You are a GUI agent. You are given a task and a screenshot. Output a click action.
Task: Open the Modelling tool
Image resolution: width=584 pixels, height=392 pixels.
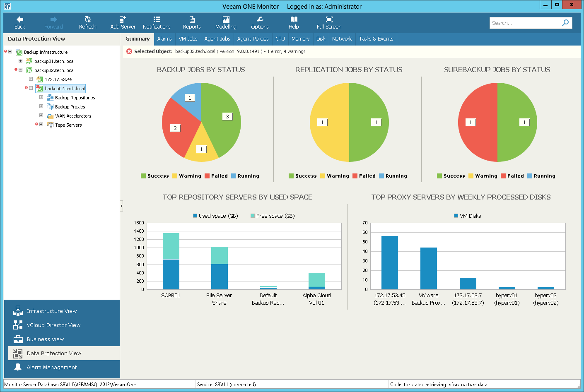tap(226, 23)
